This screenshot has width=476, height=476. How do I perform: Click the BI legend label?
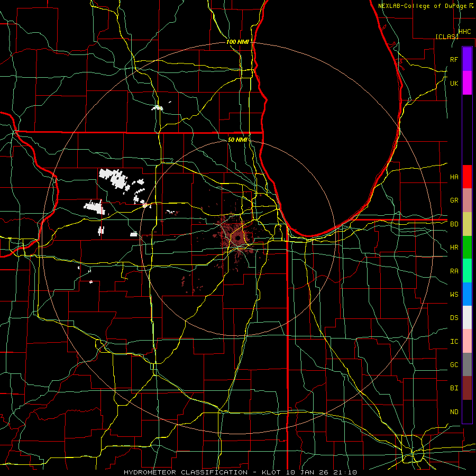[454, 388]
